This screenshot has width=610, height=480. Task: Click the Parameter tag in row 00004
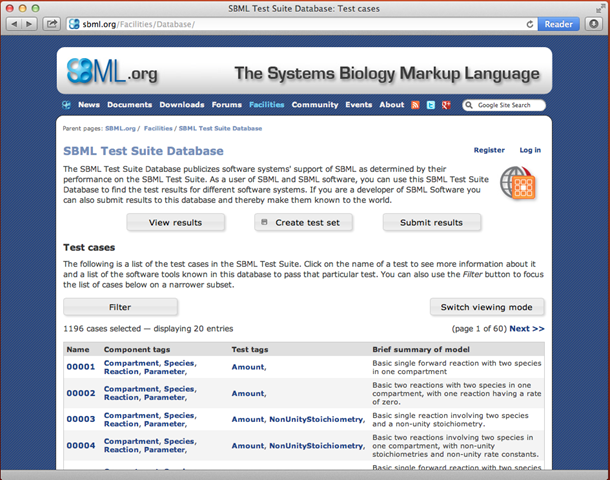pyautogui.click(x=164, y=450)
